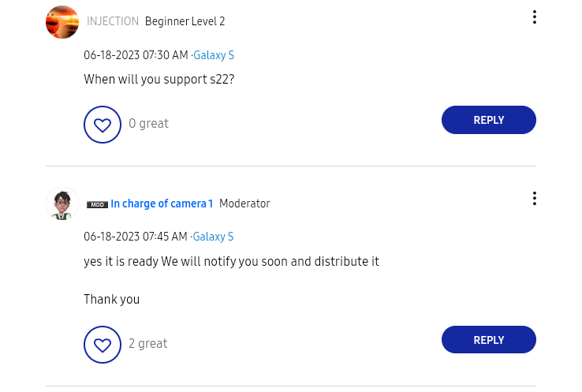Open the INJECTION username profile
582x392 pixels.
(113, 22)
